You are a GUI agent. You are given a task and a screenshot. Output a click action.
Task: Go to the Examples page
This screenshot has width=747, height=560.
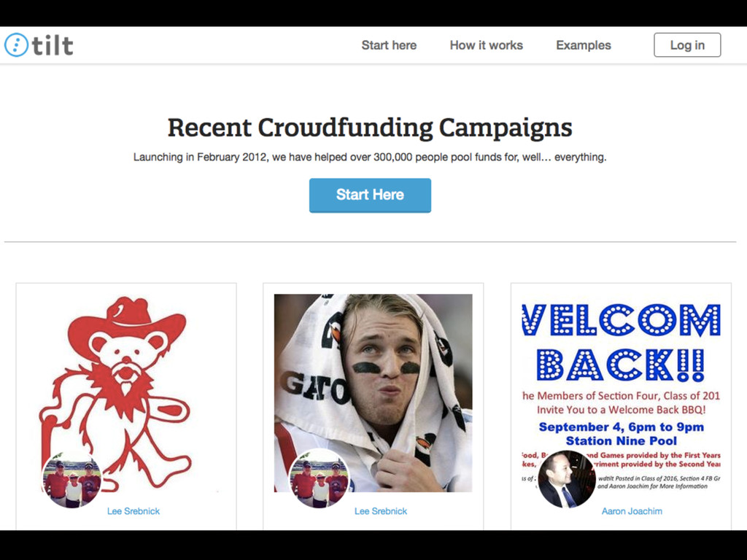583,45
